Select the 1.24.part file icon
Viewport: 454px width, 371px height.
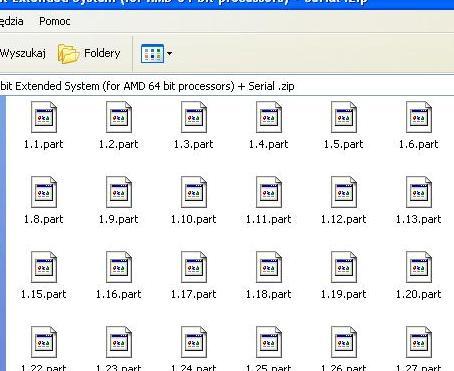tap(194, 342)
